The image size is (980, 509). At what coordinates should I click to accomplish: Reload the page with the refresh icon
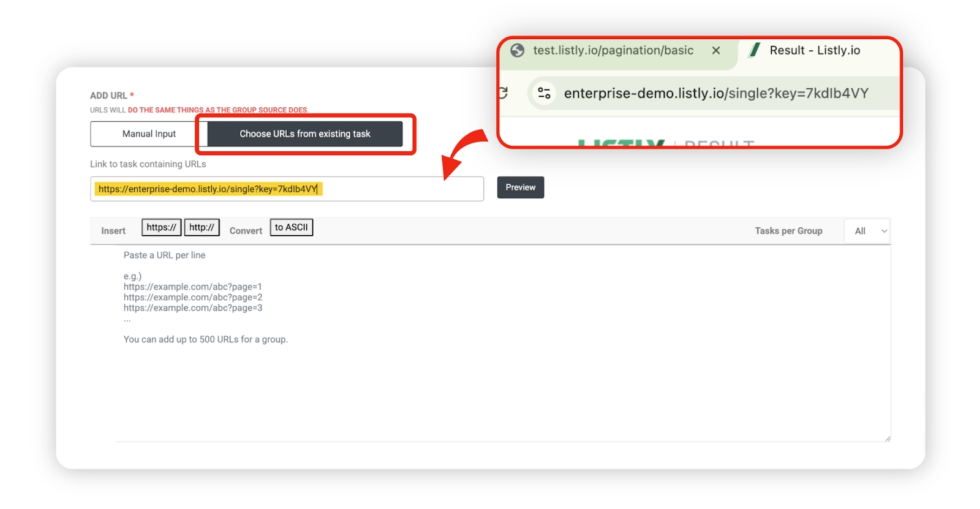(503, 93)
